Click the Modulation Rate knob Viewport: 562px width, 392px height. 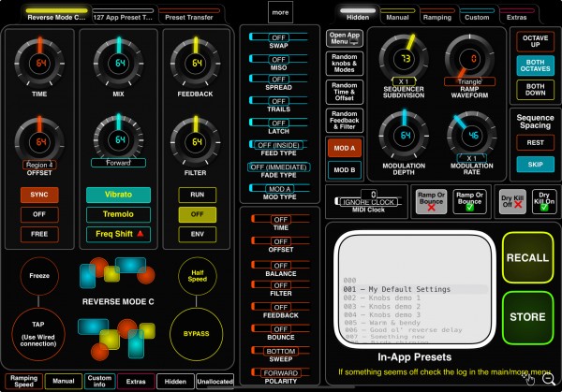472,136
